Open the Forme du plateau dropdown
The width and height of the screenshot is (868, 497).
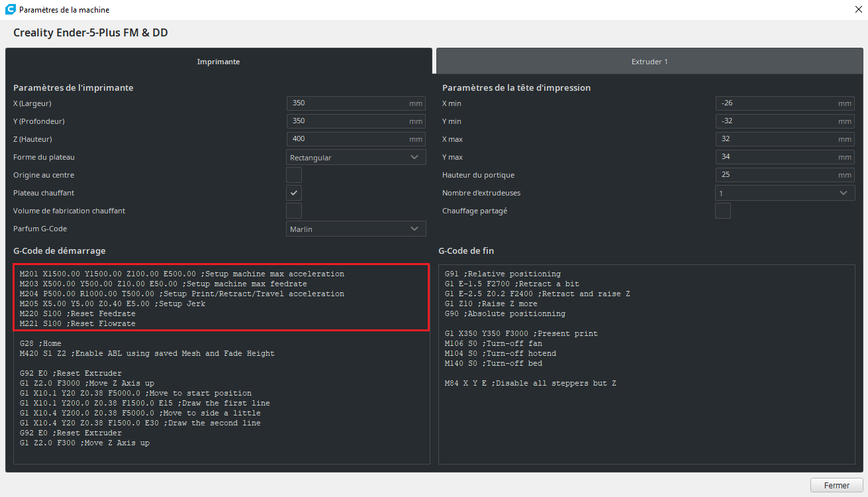click(x=356, y=157)
